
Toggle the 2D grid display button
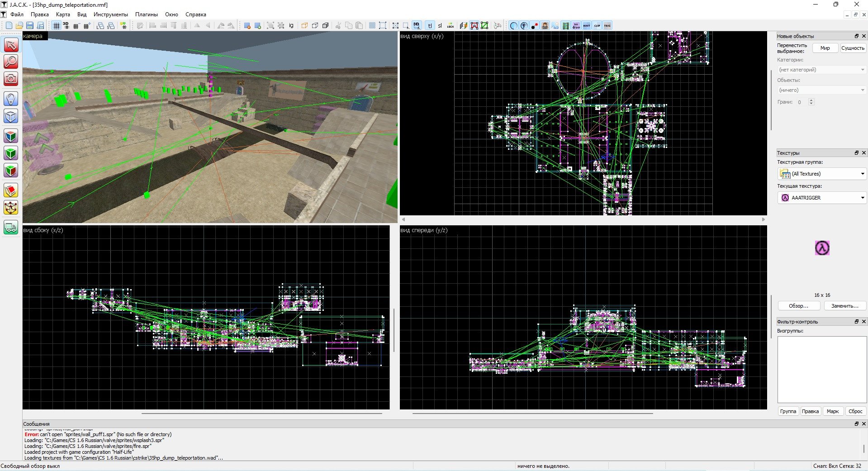tap(56, 26)
